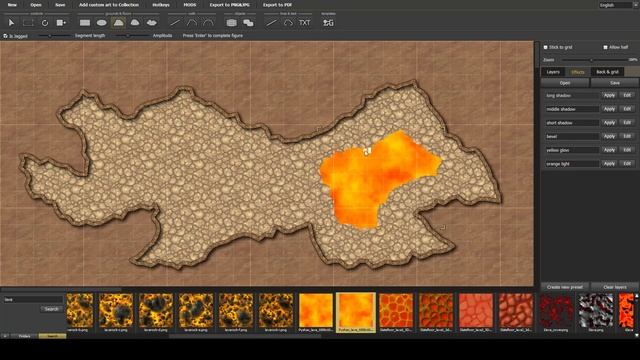Select the rounded dome polygon tool
The image size is (640, 360).
[x=135, y=23]
